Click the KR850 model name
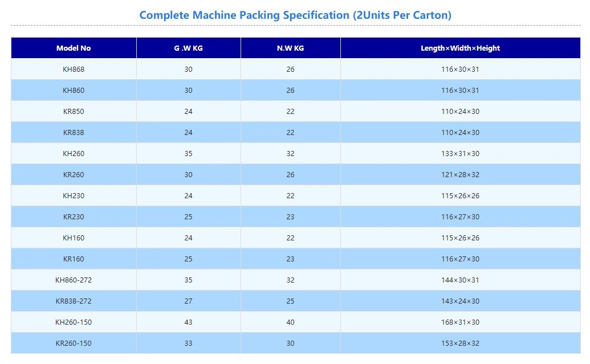The image size is (590, 364). point(74,112)
